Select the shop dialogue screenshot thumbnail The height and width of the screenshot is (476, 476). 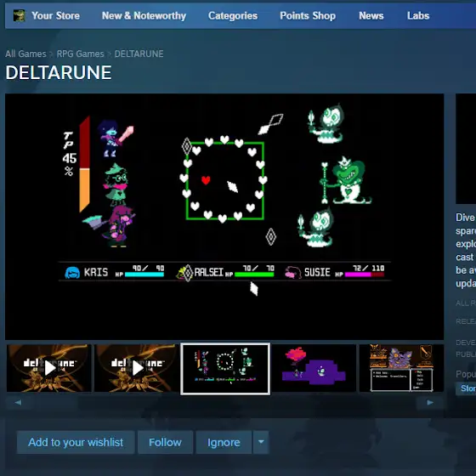click(x=401, y=368)
